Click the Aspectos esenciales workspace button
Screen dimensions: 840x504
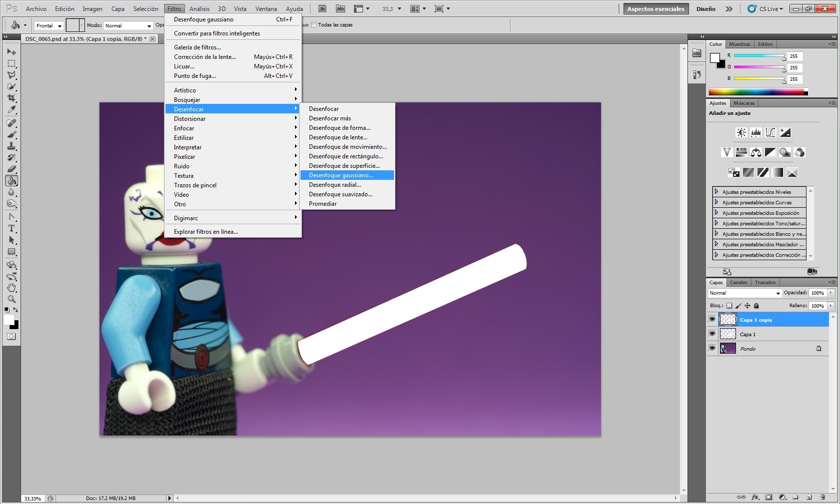pos(655,9)
